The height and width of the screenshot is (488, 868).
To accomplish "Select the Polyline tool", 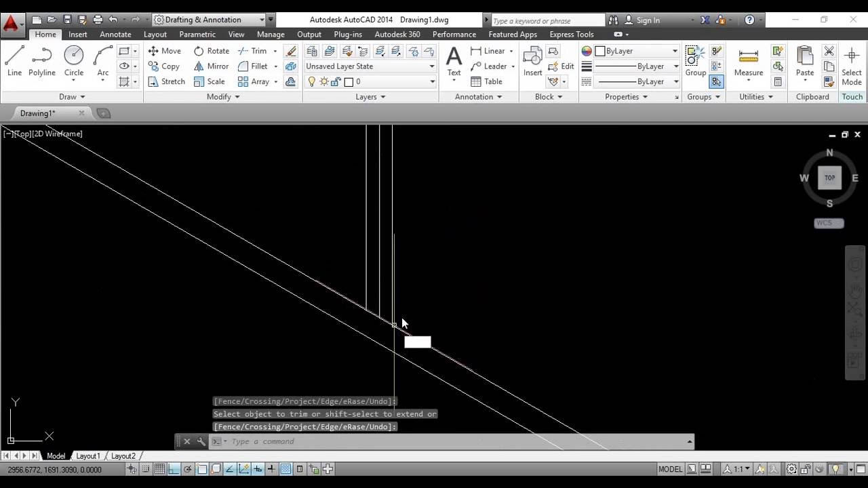I will pyautogui.click(x=41, y=61).
